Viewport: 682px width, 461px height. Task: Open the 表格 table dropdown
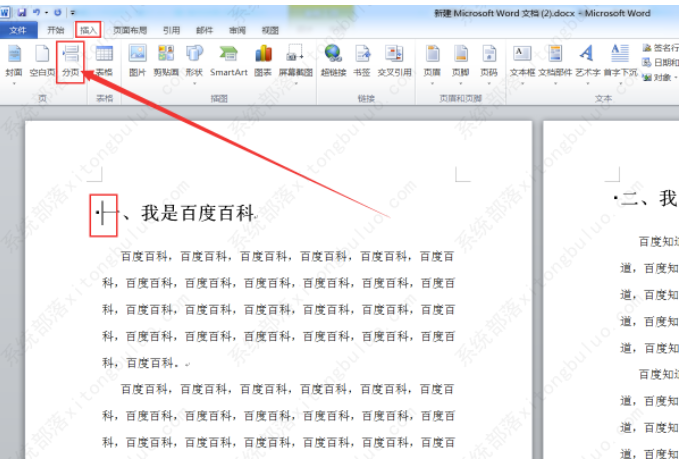pos(104,61)
